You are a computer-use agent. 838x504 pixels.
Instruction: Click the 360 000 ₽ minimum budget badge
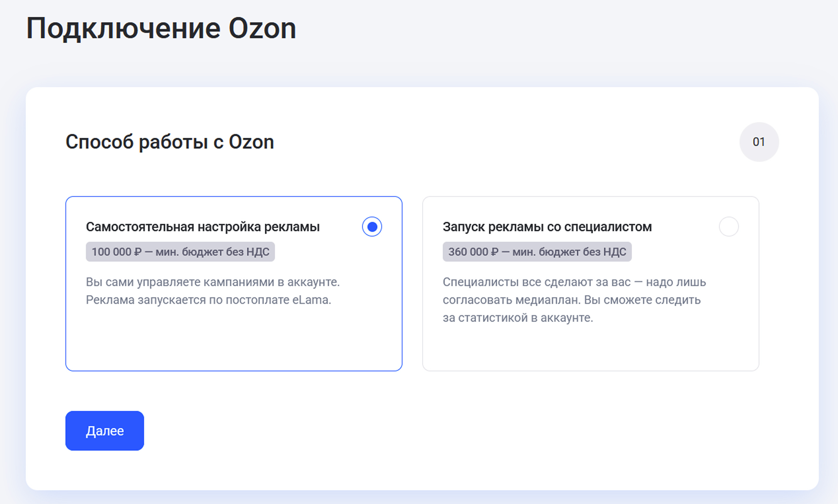click(537, 252)
